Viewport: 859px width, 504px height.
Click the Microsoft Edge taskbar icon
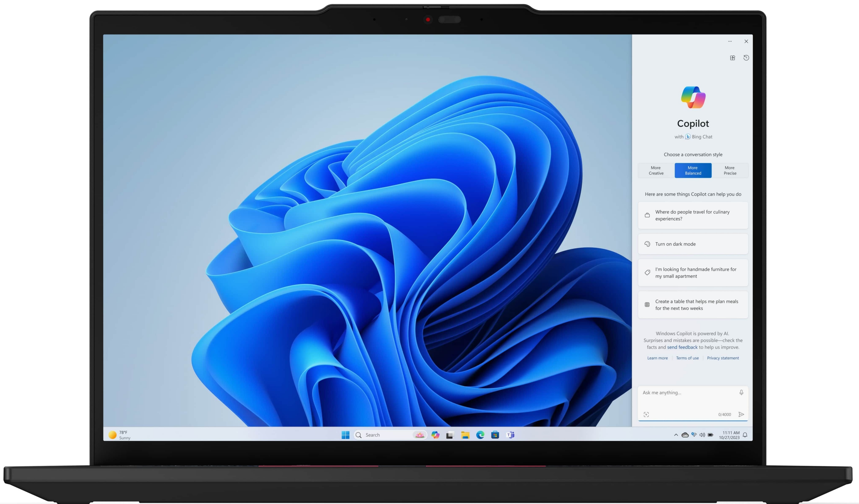click(x=481, y=434)
